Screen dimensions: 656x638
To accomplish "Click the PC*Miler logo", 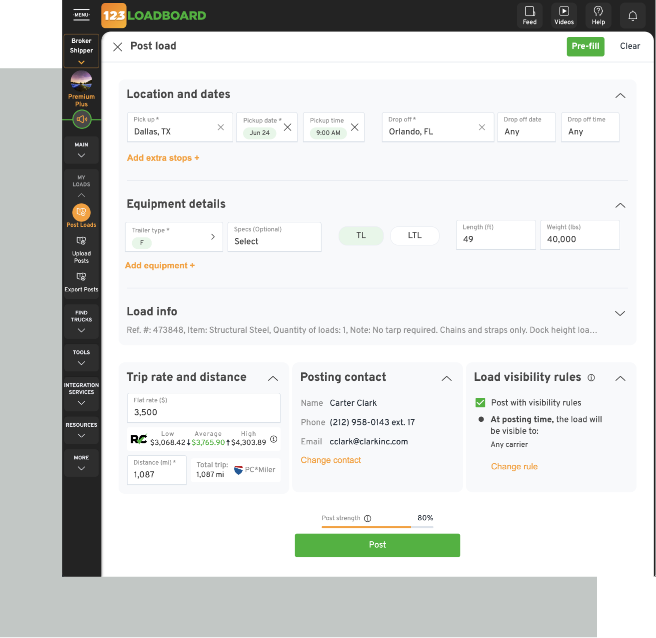I will (254, 470).
